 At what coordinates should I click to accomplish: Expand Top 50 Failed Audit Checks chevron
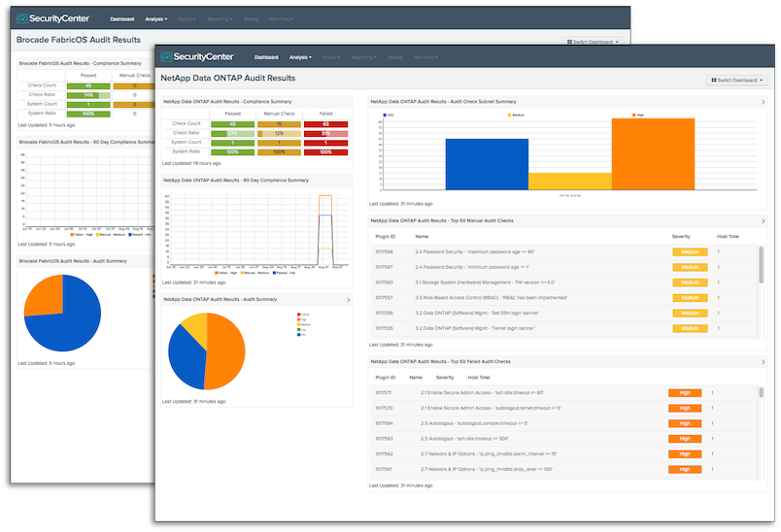[x=764, y=362]
